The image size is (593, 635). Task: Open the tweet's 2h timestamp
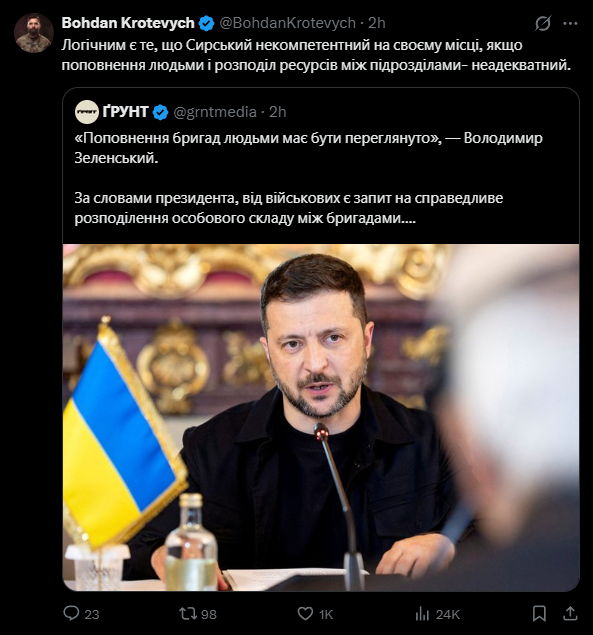click(x=376, y=23)
